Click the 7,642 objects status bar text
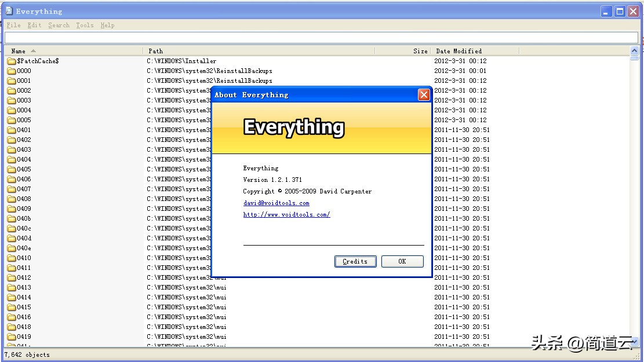 point(27,354)
